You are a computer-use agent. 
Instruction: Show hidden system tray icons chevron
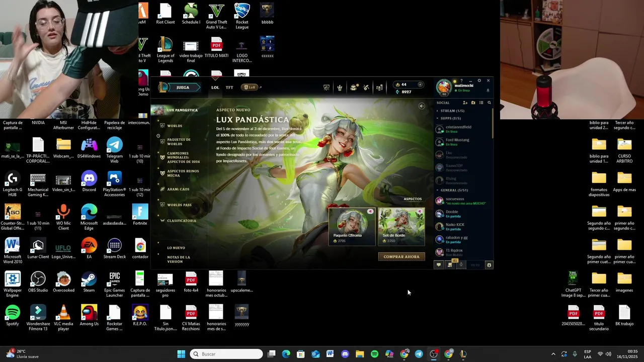pos(553,354)
